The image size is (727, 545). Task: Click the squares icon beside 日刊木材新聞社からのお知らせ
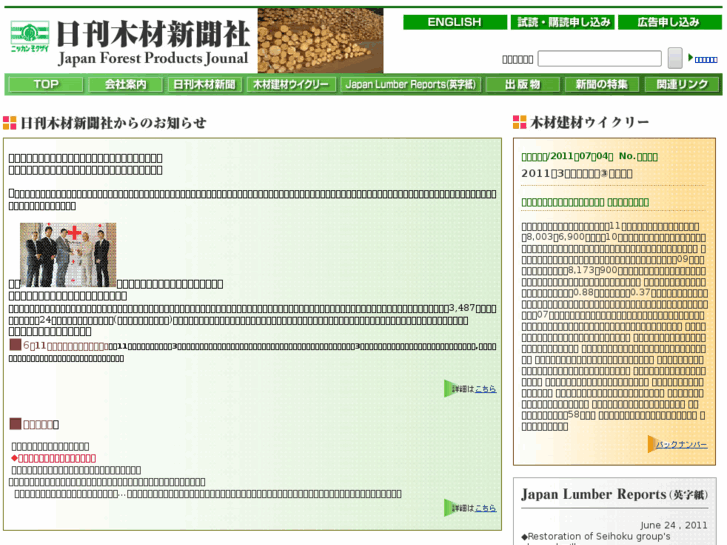click(x=10, y=123)
